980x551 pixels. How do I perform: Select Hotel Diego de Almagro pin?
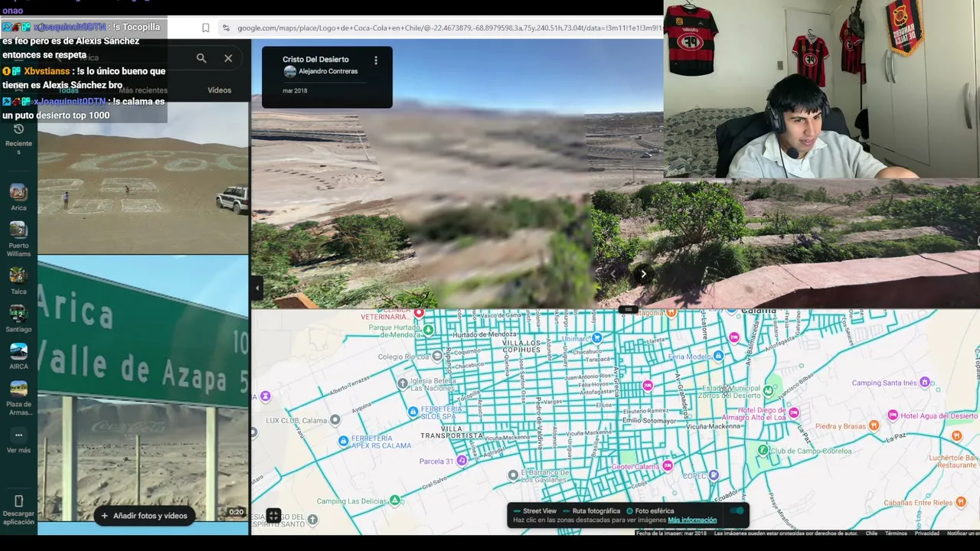794,413
